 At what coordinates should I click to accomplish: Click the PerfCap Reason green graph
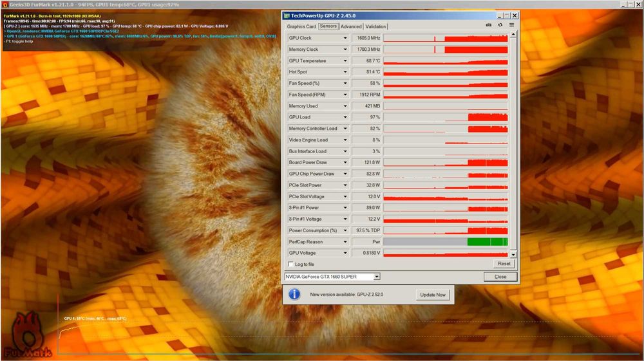pos(488,242)
